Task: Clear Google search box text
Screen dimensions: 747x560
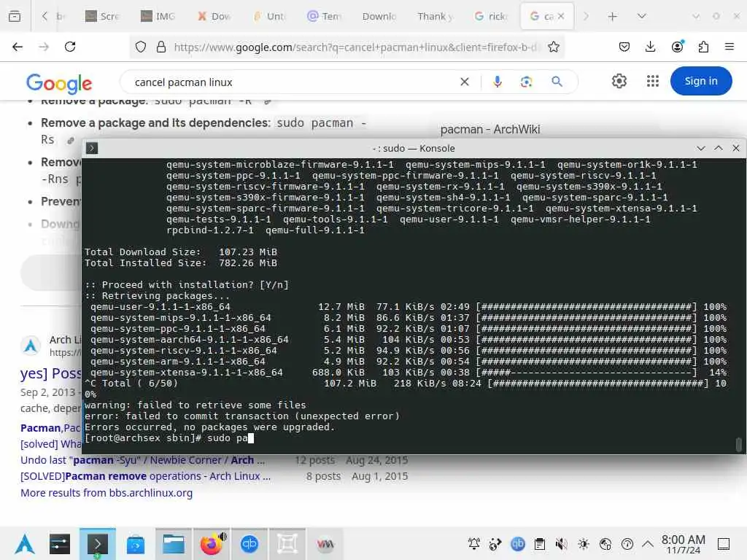Action: tap(465, 82)
